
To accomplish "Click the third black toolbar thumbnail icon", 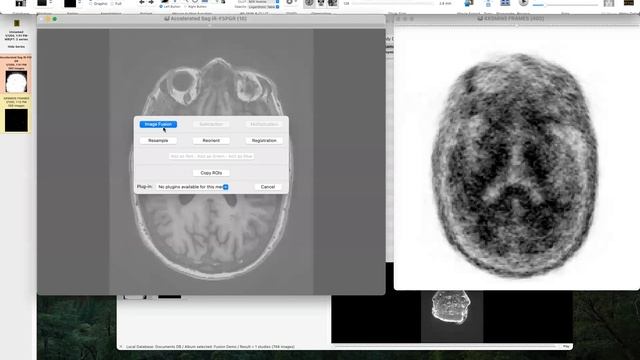I will 70,4.
